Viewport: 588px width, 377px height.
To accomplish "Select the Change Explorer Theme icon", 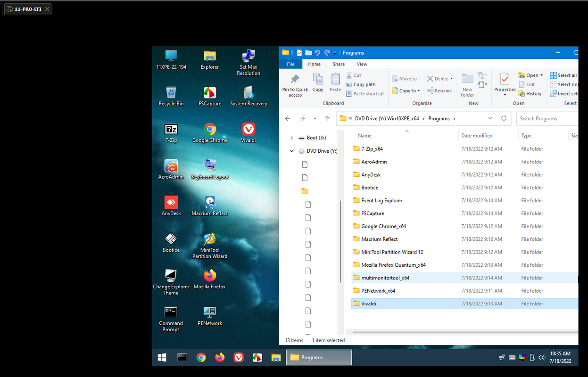I will [171, 282].
